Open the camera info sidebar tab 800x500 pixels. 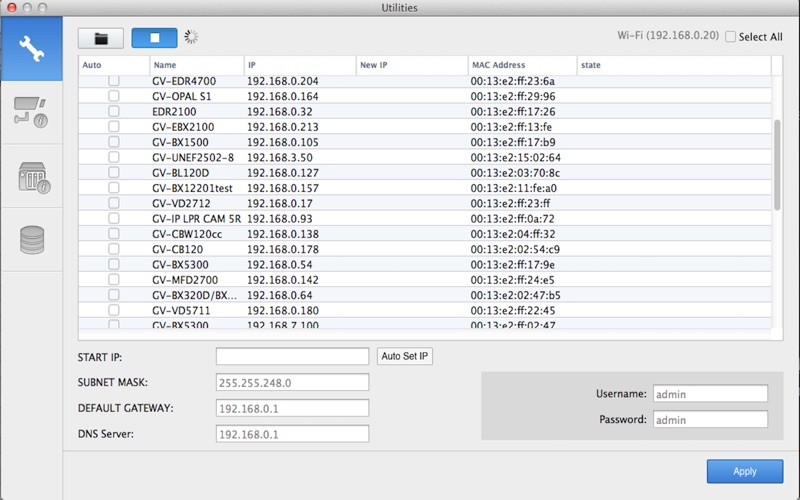(32, 112)
